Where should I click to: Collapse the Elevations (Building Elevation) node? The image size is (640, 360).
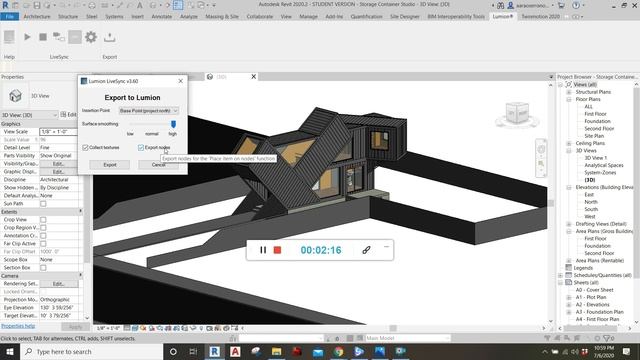coord(569,187)
